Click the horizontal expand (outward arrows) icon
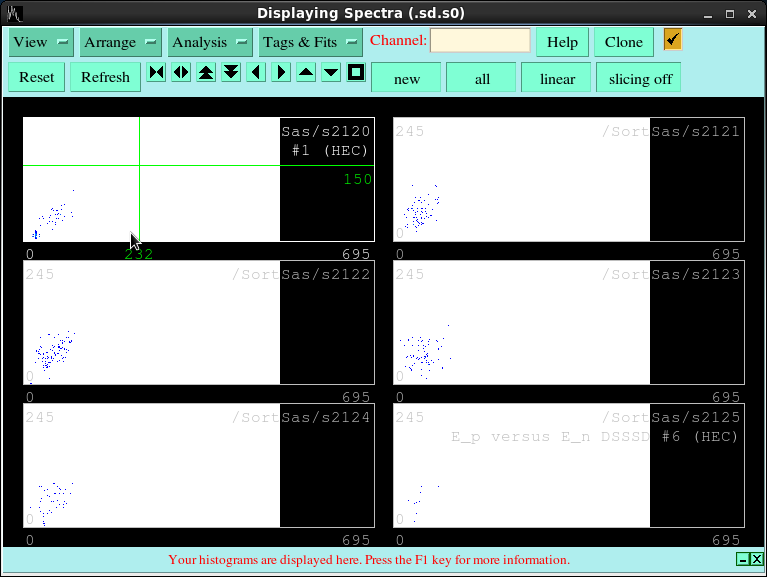The width and height of the screenshot is (767, 577). coord(181,72)
